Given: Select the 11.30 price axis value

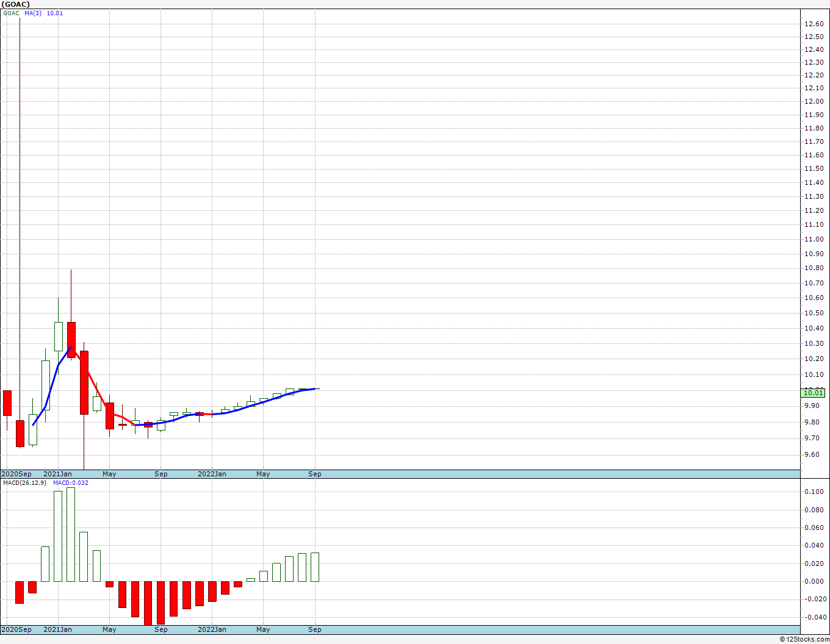Looking at the screenshot, I should (814, 196).
